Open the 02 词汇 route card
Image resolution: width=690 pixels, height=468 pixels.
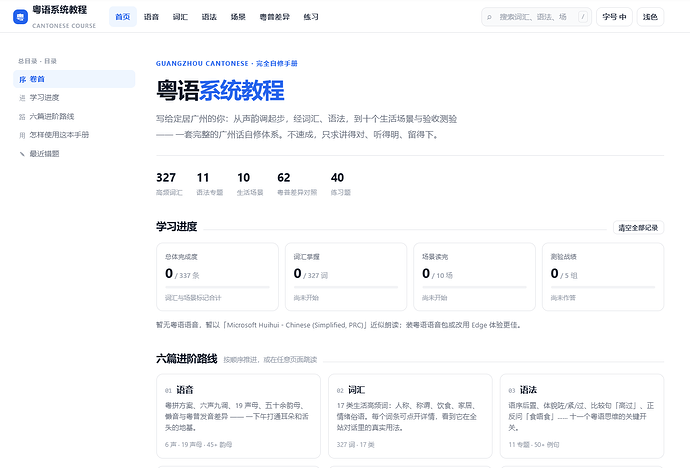click(410, 416)
